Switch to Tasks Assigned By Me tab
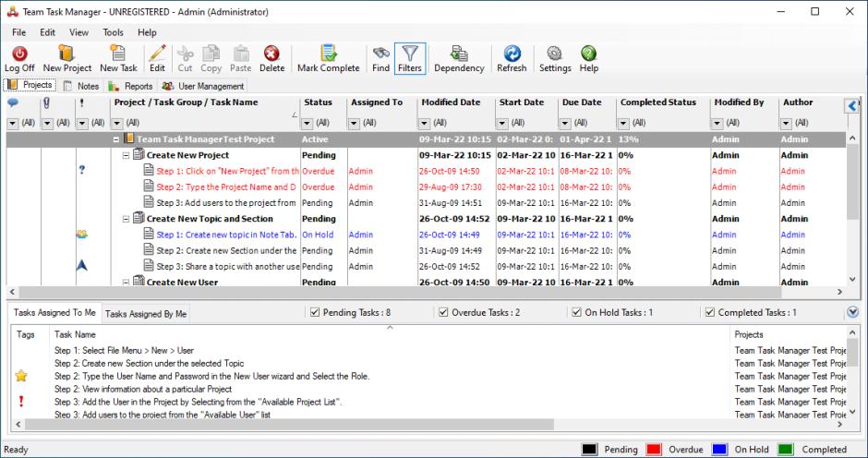The image size is (868, 458). pos(146,314)
